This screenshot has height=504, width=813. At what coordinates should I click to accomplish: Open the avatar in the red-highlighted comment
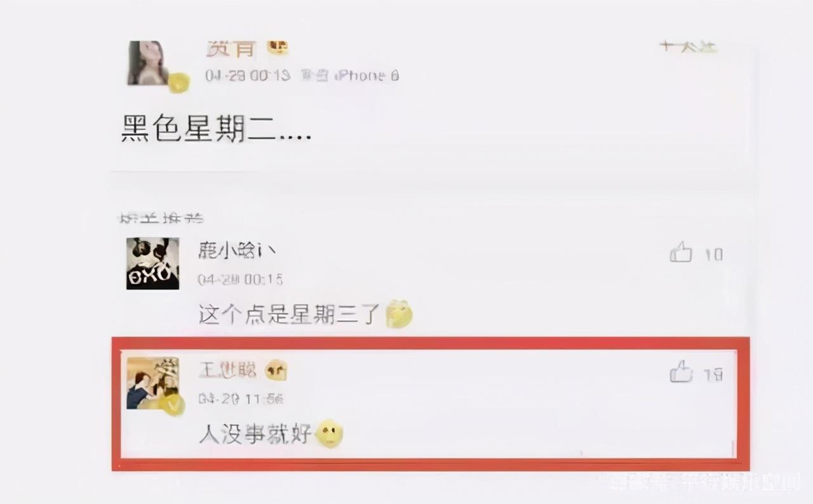point(152,383)
